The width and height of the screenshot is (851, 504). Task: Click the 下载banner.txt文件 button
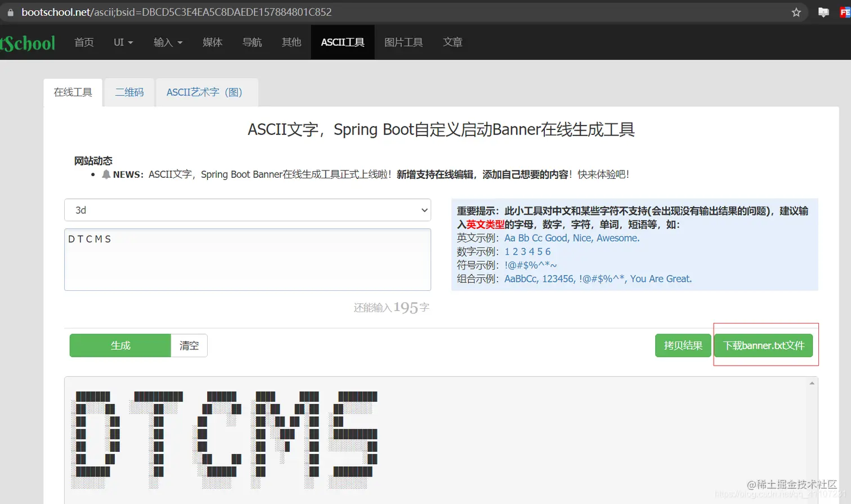[x=764, y=345]
